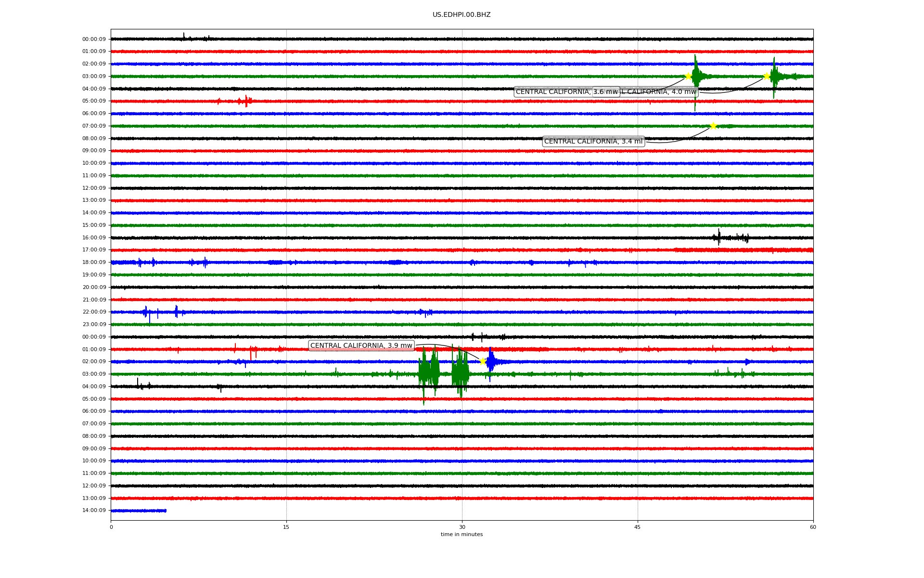The width and height of the screenshot is (924, 578).
Task: Click the x-axis tick label 45
Action: [x=638, y=527]
